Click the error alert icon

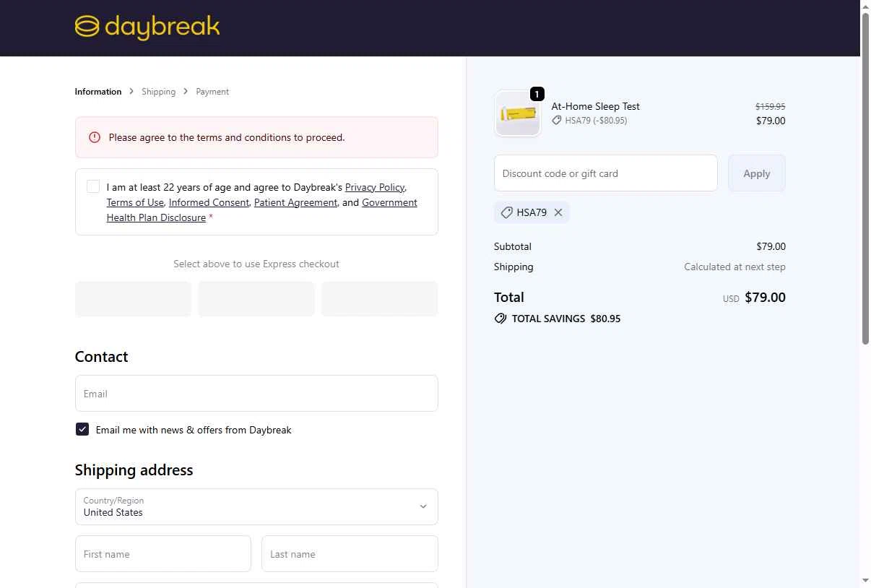pyautogui.click(x=95, y=137)
